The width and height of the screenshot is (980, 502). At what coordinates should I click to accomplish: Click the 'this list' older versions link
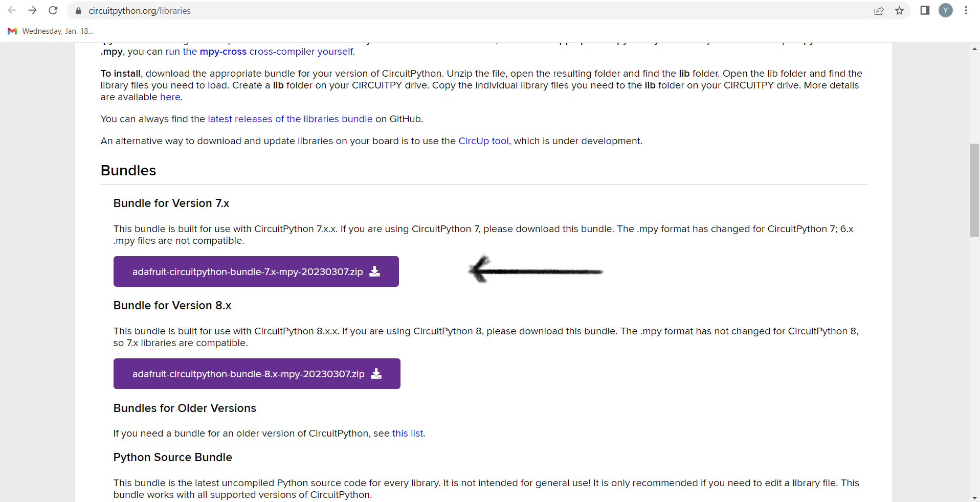(407, 433)
